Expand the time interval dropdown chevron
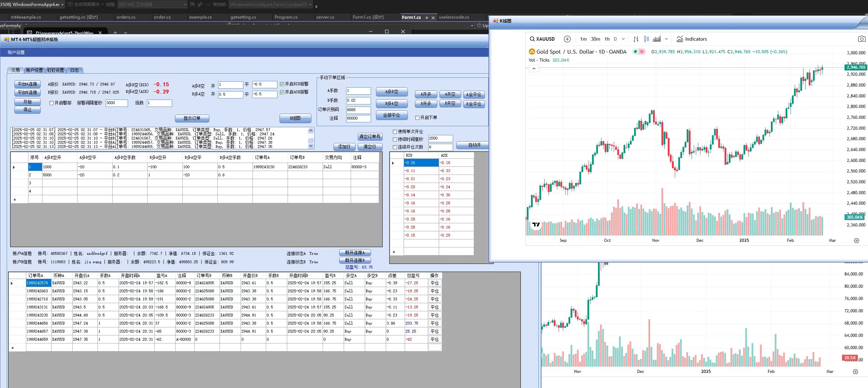The width and height of the screenshot is (868, 388). point(623,39)
